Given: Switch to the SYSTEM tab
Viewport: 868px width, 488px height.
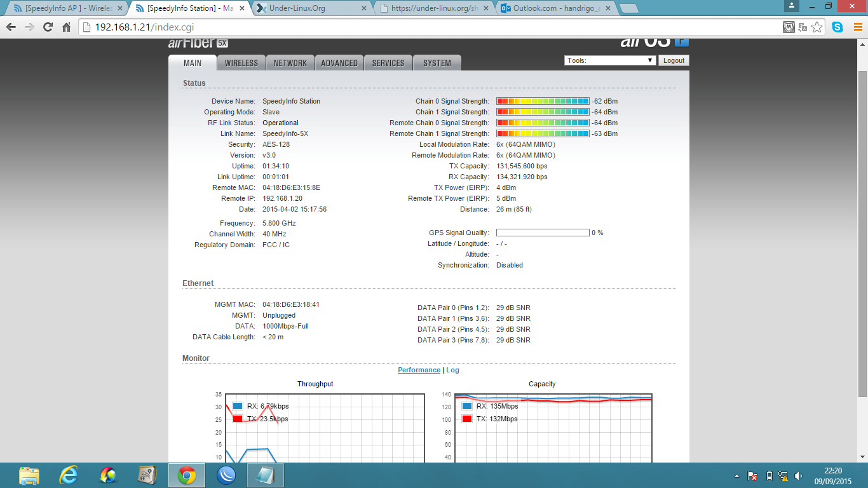Looking at the screenshot, I should (x=437, y=63).
